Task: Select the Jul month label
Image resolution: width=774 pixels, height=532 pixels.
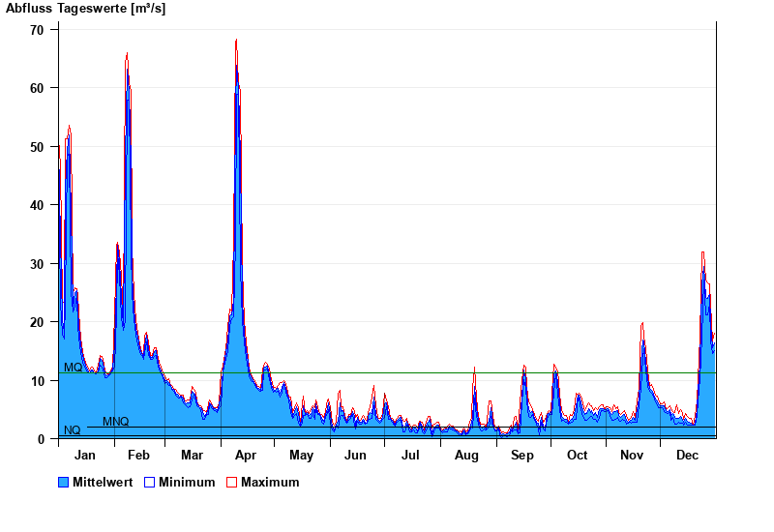Action: click(x=411, y=455)
